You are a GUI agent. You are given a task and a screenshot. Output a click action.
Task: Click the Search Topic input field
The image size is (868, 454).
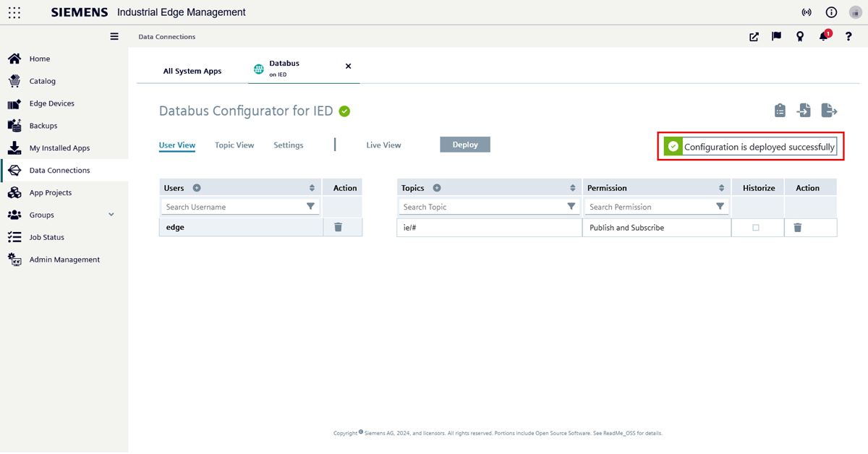[x=481, y=207]
